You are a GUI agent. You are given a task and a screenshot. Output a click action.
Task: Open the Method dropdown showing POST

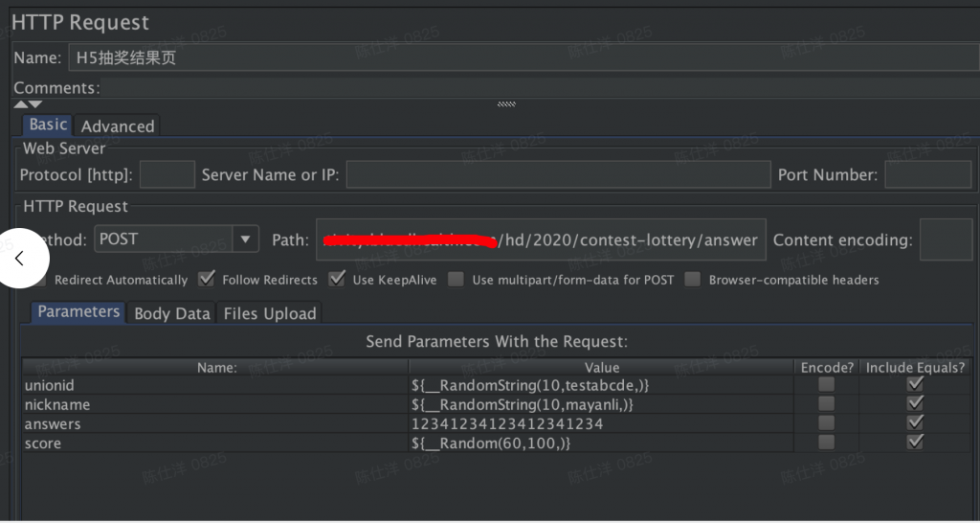pyautogui.click(x=245, y=239)
